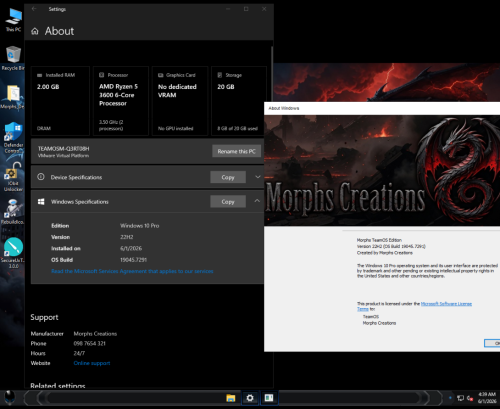The height and width of the screenshot is (409, 500).
Task: Open the Alienware start button
Action: [x=10, y=398]
